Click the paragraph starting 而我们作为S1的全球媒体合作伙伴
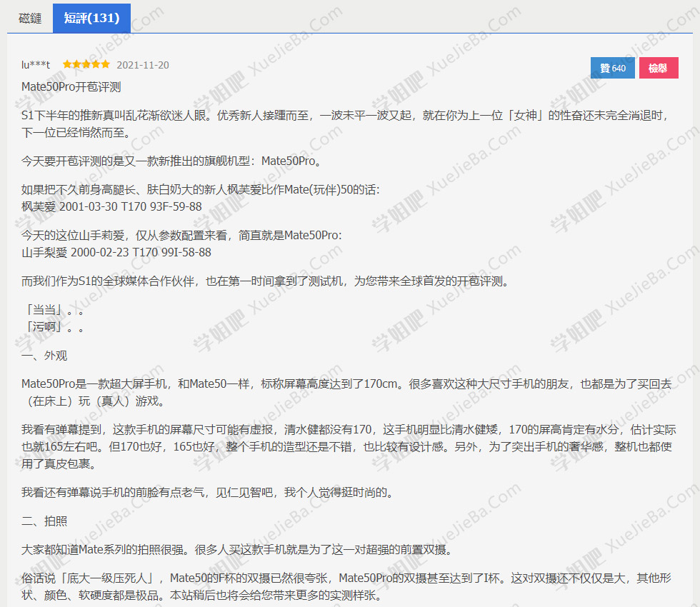This screenshot has width=700, height=607. point(266,281)
